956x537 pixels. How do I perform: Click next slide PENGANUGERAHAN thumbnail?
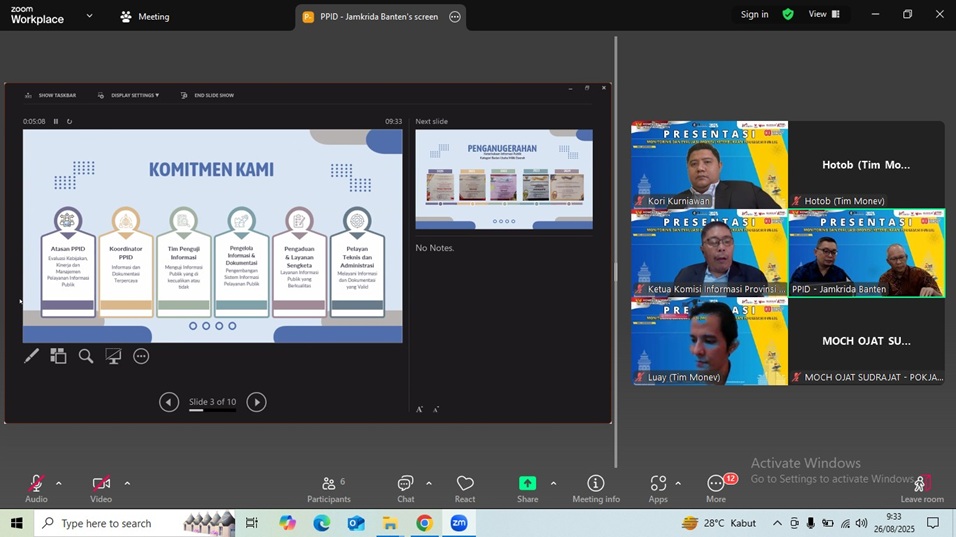(x=504, y=179)
